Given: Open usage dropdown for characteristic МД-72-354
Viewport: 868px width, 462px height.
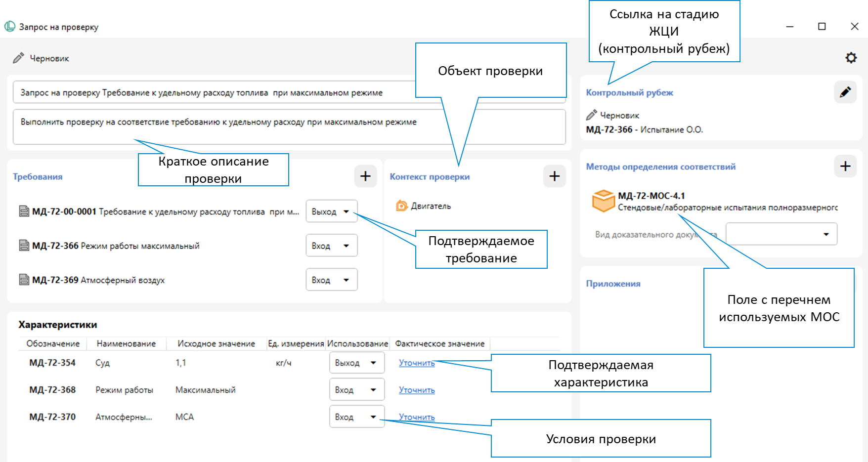Looking at the screenshot, I should (x=356, y=363).
